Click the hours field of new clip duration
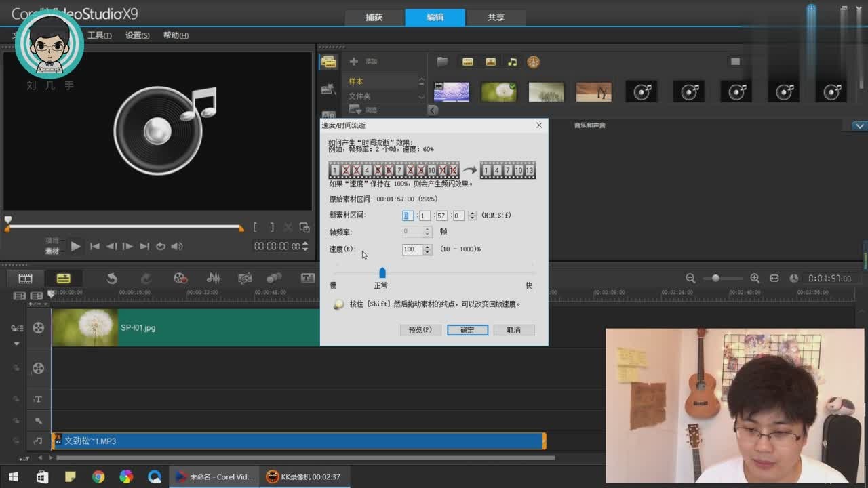The width and height of the screenshot is (868, 488). click(x=408, y=216)
